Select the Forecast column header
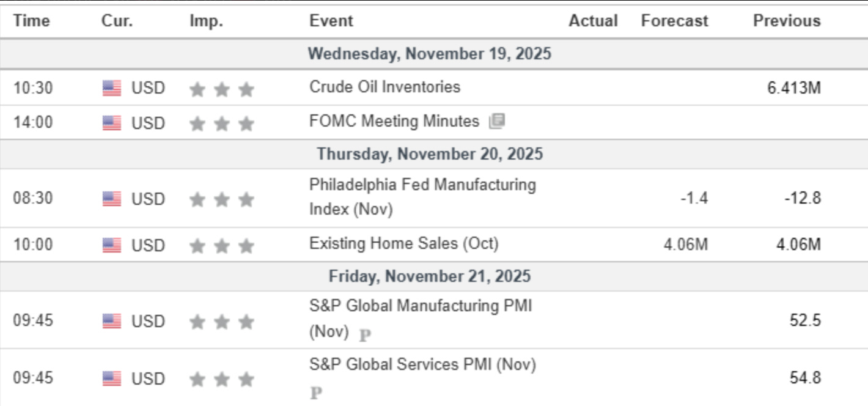Screen dimensions: 868x406 click(x=674, y=21)
